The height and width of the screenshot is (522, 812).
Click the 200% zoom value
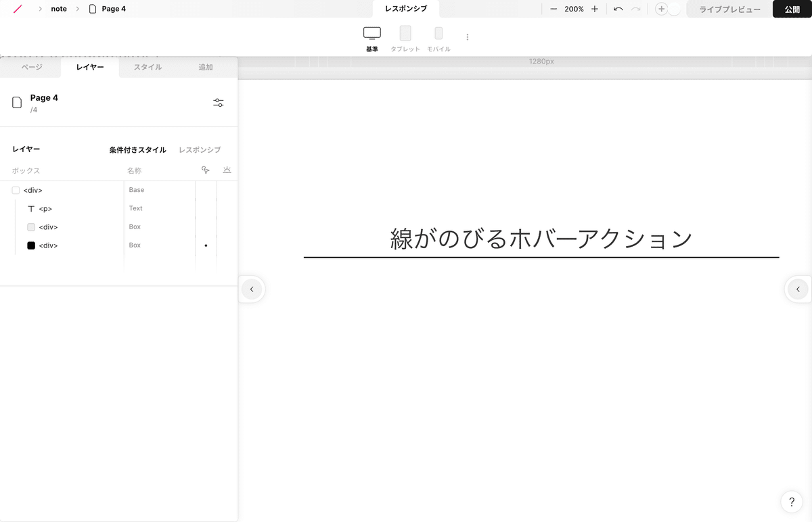[x=574, y=9]
